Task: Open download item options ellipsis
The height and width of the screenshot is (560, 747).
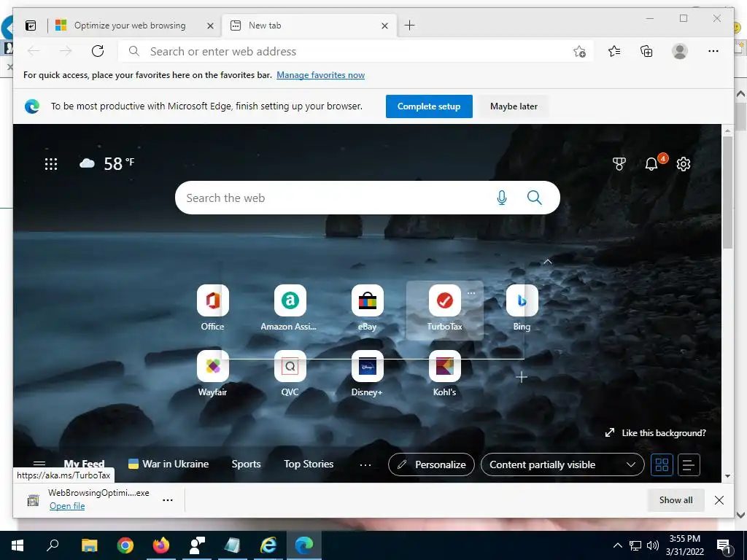Action: point(168,500)
